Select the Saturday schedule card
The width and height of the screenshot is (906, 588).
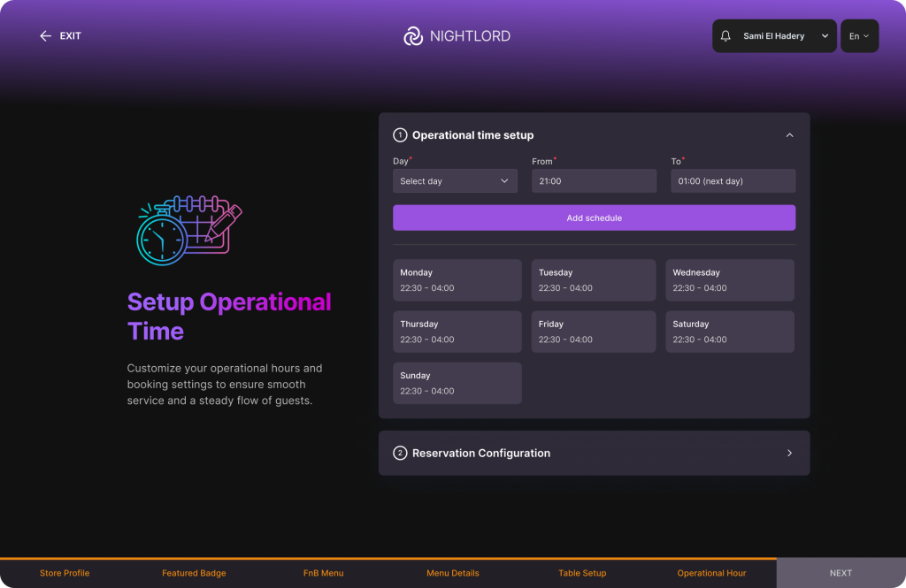[x=730, y=332]
